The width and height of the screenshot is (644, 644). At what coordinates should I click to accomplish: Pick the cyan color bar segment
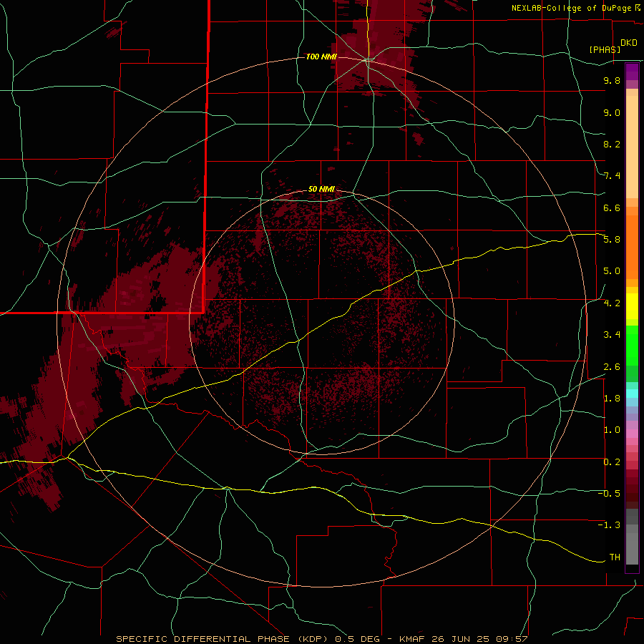(632, 394)
